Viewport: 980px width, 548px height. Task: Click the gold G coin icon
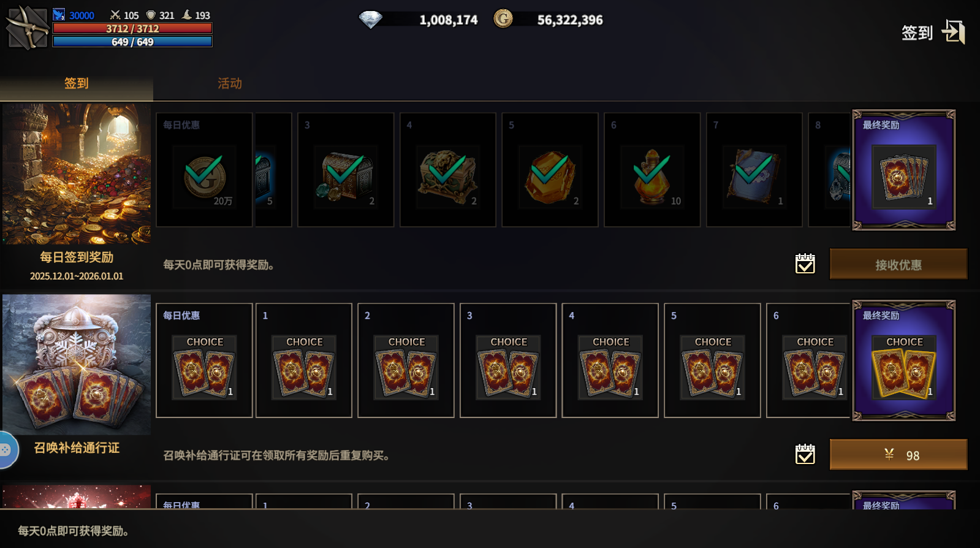coord(503,19)
